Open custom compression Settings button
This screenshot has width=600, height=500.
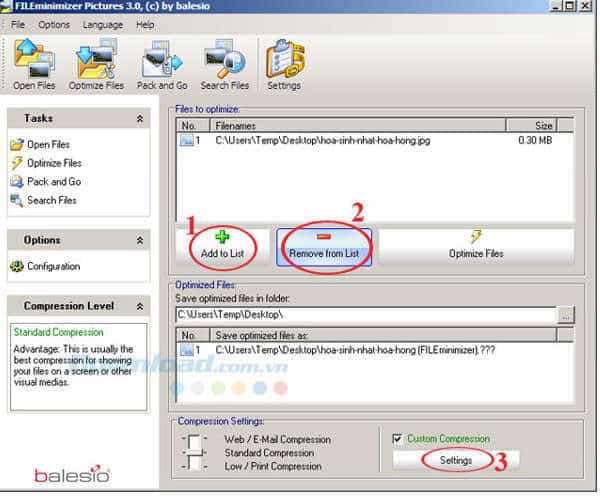pos(456,461)
